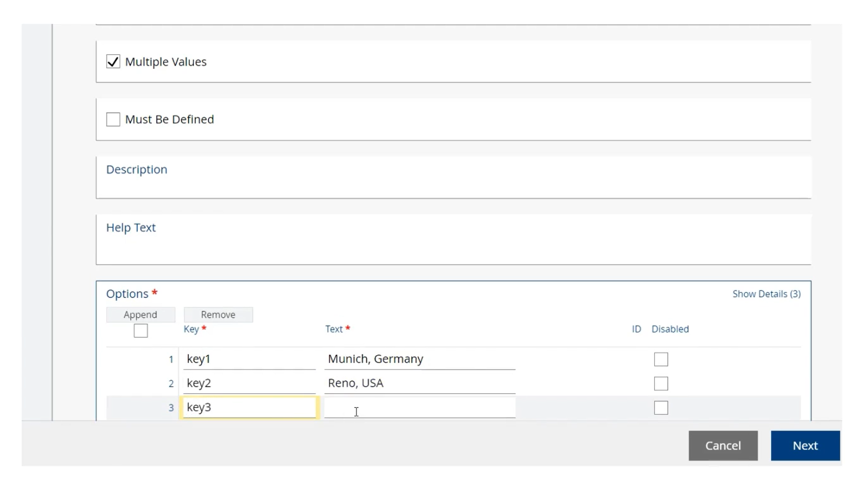The image size is (868, 489).
Task: Edit the Reno, USA text field
Action: tap(419, 383)
